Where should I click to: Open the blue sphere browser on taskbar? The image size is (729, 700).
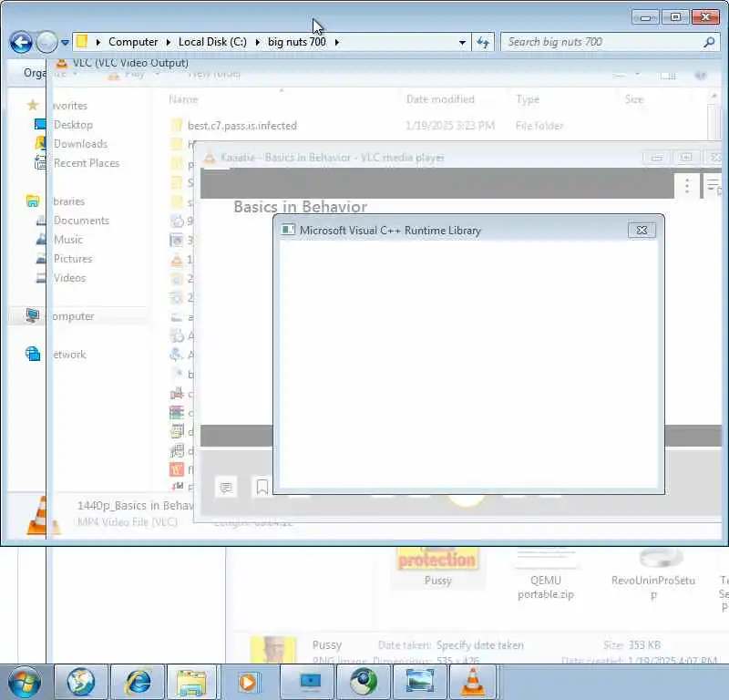(x=364, y=683)
